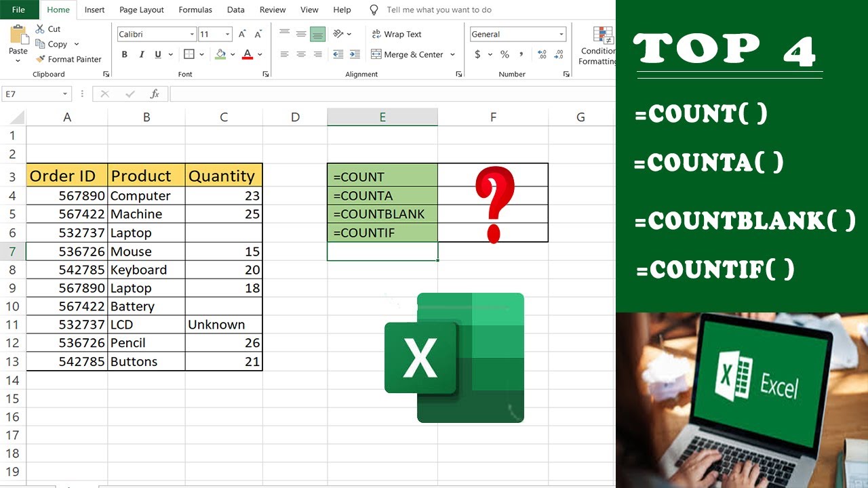Open the Calibri font name dropdown
This screenshot has width=868, height=488.
tap(193, 34)
